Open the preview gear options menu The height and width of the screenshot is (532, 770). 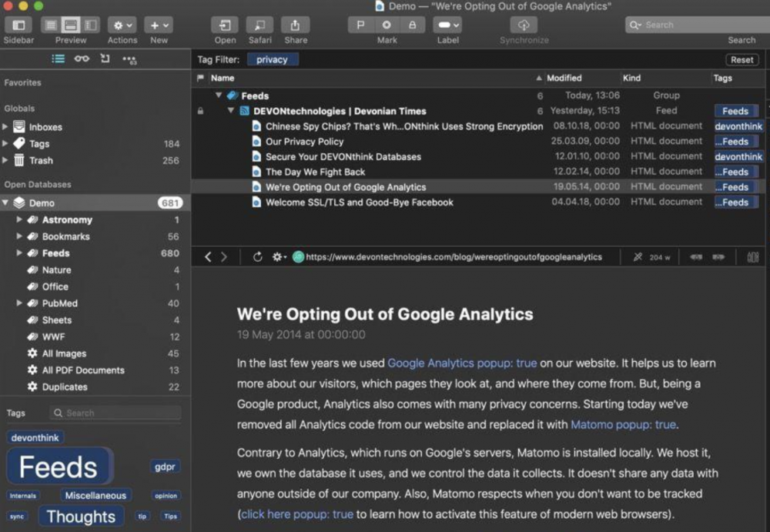279,257
